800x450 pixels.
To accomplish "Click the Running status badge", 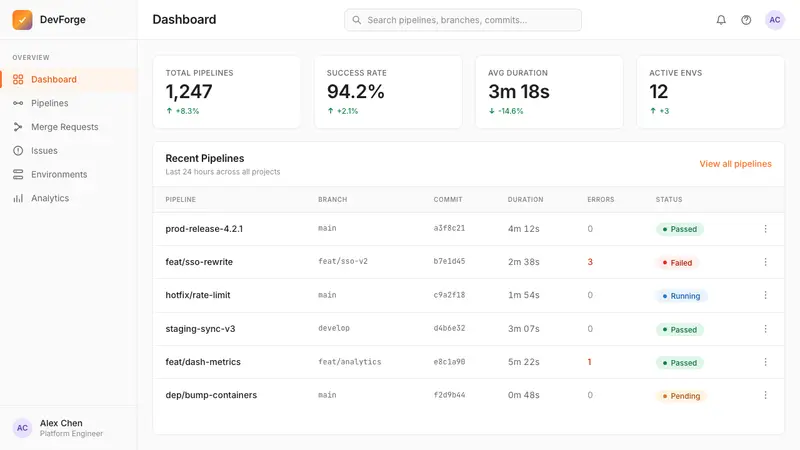I will [x=681, y=296].
